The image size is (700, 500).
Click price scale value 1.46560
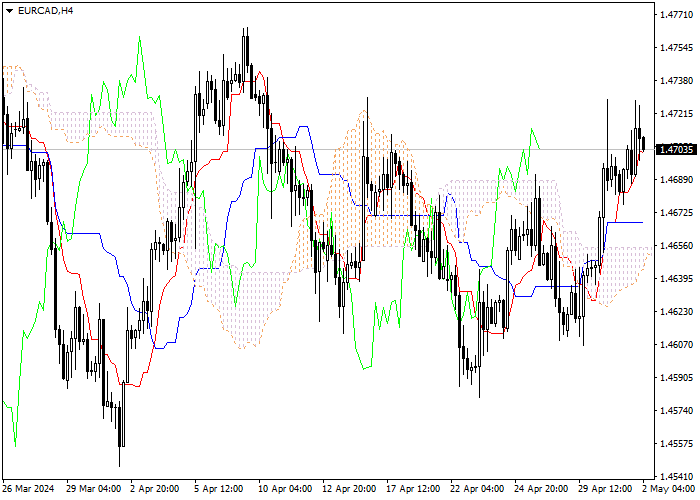[676, 246]
